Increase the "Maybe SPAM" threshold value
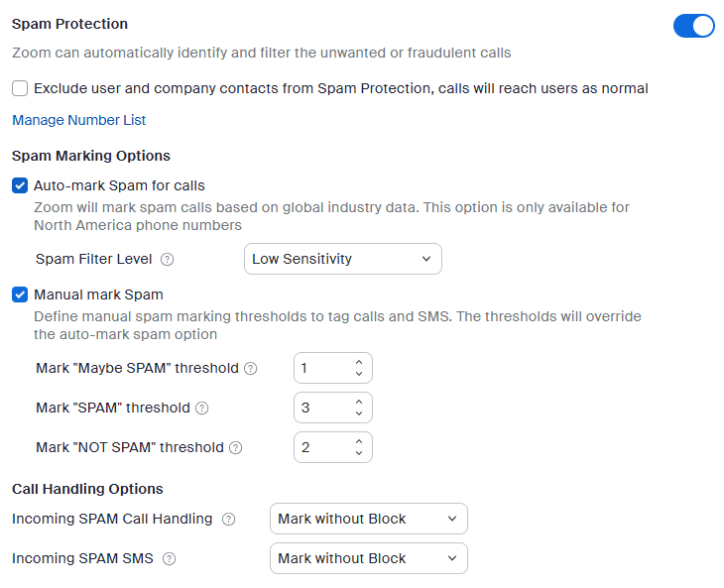The image size is (724, 588). 359,362
